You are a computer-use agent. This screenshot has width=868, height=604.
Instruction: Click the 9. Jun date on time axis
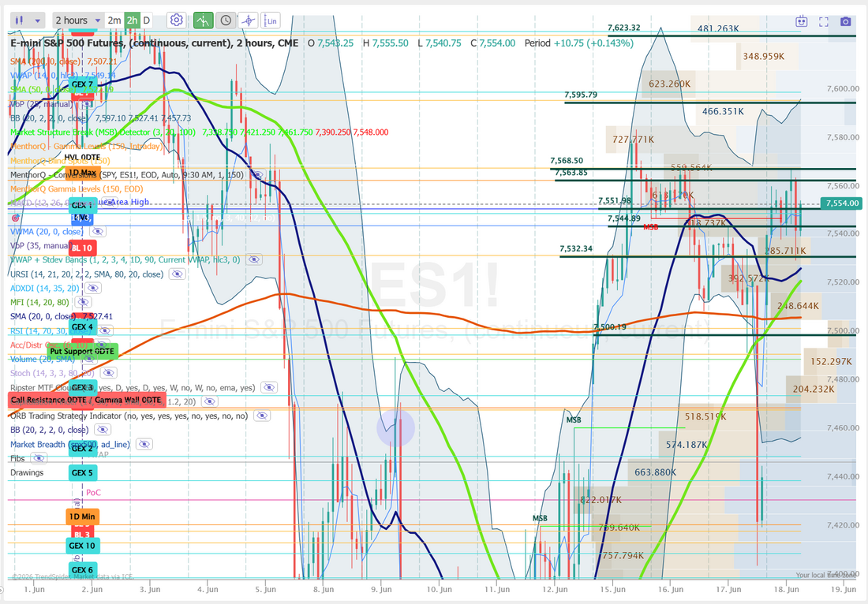pyautogui.click(x=381, y=589)
